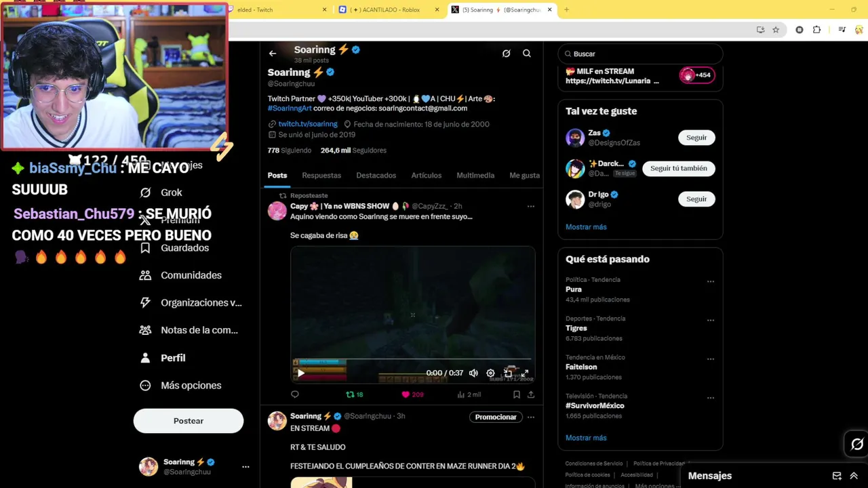Bookmark this page with the star icon
This screenshot has height=488, width=868.
point(776,30)
